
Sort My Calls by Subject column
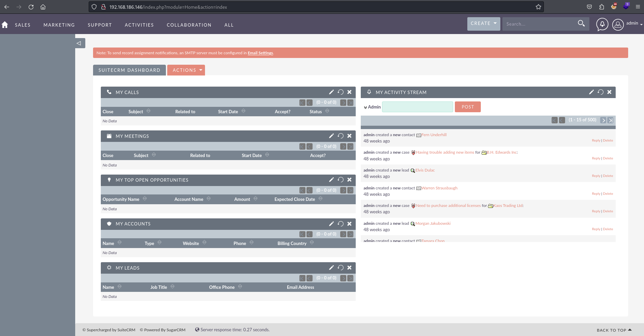coord(148,111)
